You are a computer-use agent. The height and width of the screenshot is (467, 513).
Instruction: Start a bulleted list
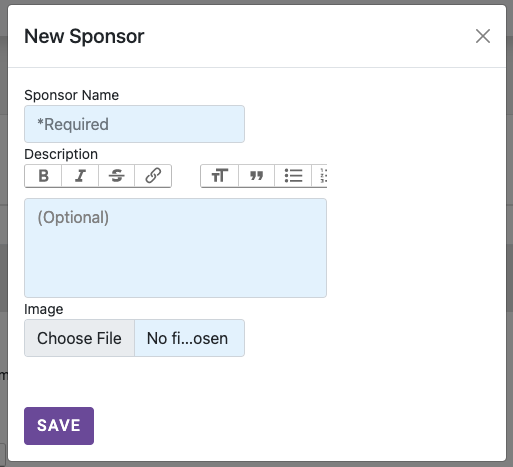(x=293, y=176)
